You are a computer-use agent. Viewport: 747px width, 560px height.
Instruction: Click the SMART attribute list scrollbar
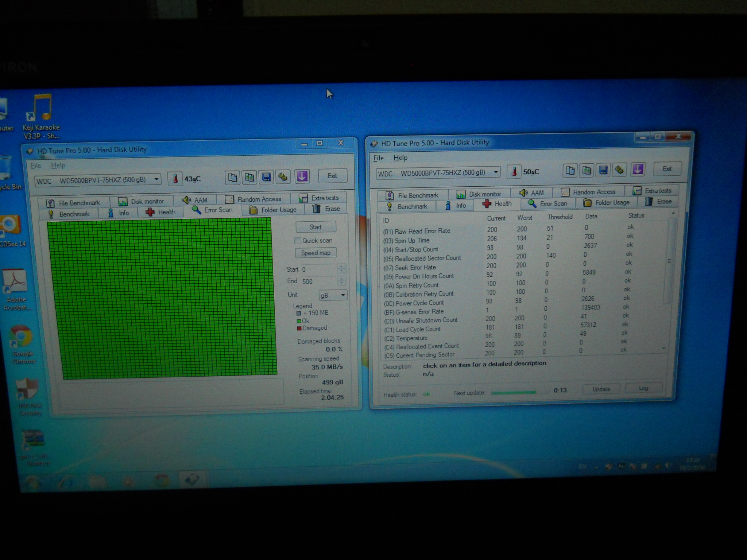coord(669,261)
